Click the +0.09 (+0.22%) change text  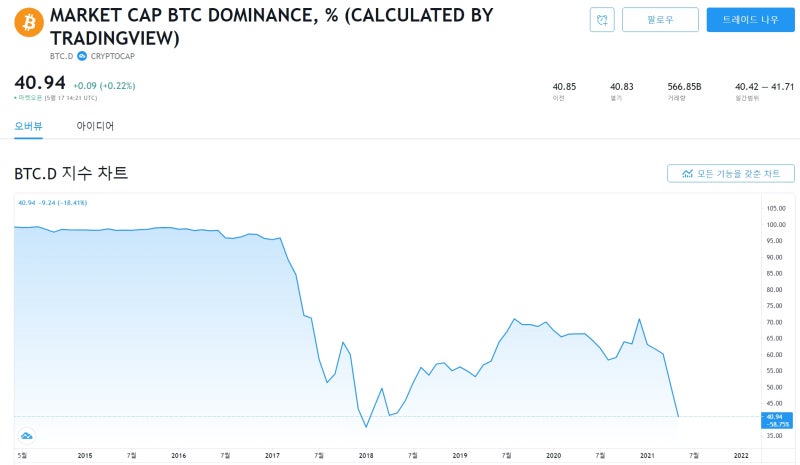tap(104, 86)
